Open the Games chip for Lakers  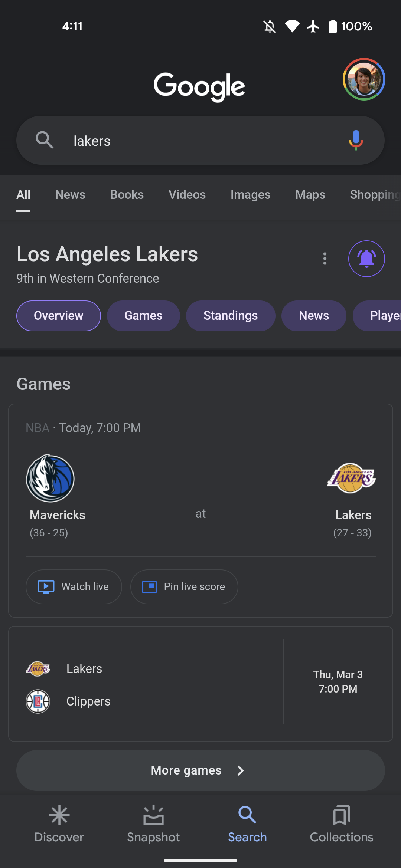[143, 316]
